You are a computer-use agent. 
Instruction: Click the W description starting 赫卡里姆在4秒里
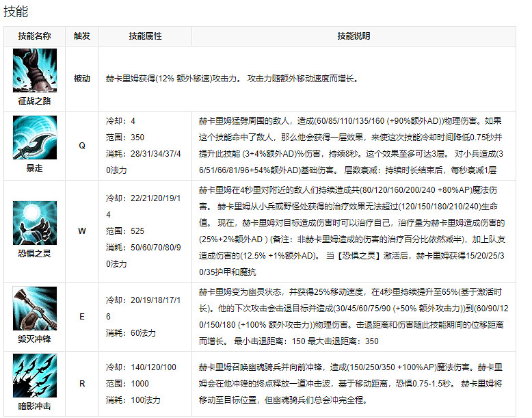coord(352,231)
